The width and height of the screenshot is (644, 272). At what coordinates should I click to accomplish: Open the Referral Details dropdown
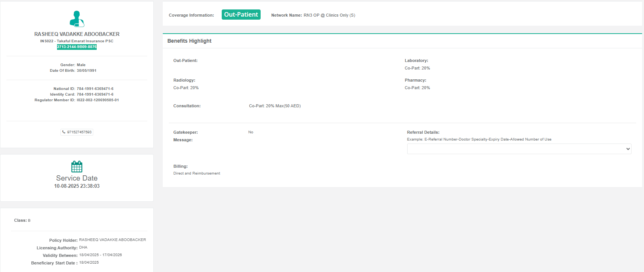[x=519, y=149]
